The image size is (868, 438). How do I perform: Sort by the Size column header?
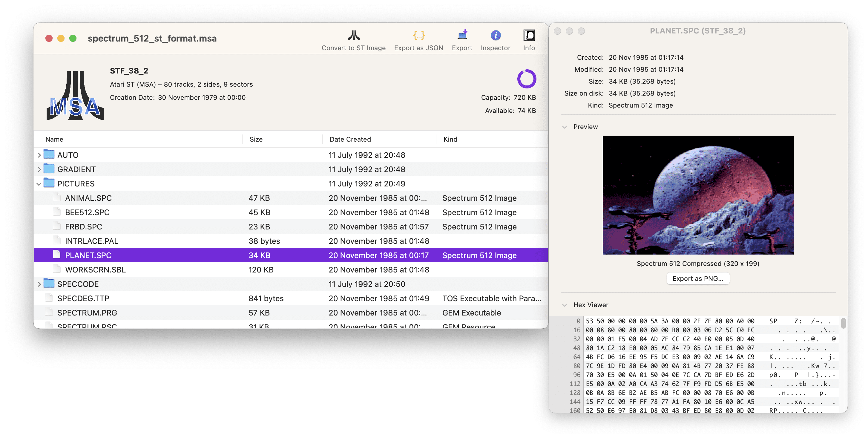tap(282, 139)
